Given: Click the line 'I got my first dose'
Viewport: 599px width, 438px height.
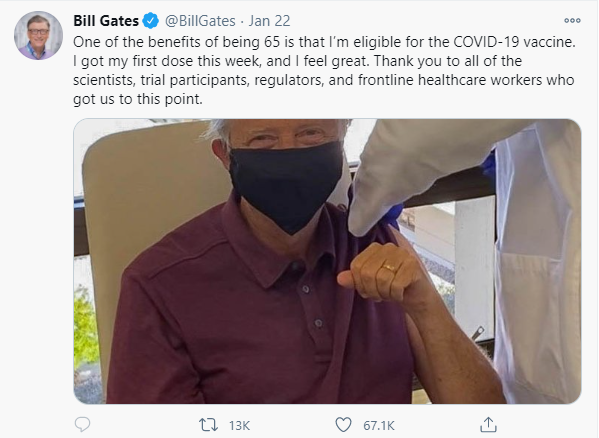Looking at the screenshot, I should click(x=297, y=61).
